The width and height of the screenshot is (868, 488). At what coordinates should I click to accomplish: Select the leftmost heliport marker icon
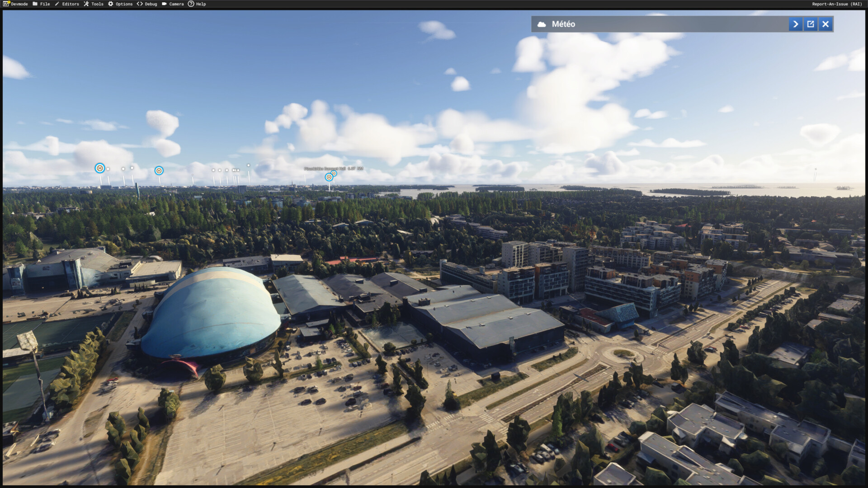pyautogui.click(x=100, y=169)
